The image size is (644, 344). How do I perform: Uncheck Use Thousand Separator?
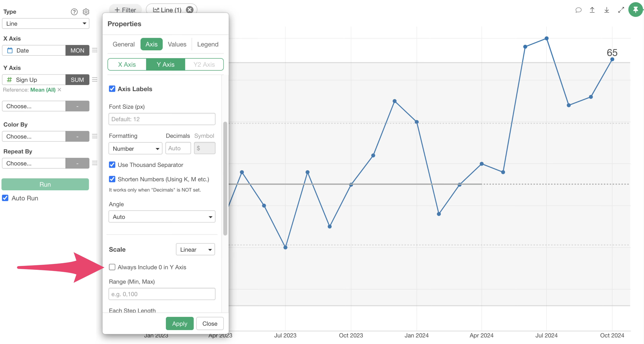(112, 165)
